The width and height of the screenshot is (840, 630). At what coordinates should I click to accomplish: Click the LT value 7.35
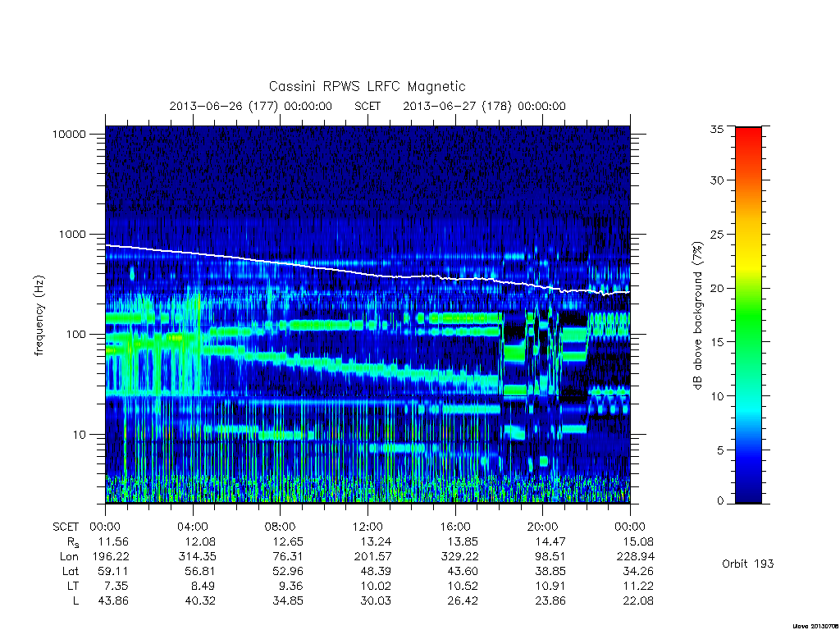[x=116, y=586]
